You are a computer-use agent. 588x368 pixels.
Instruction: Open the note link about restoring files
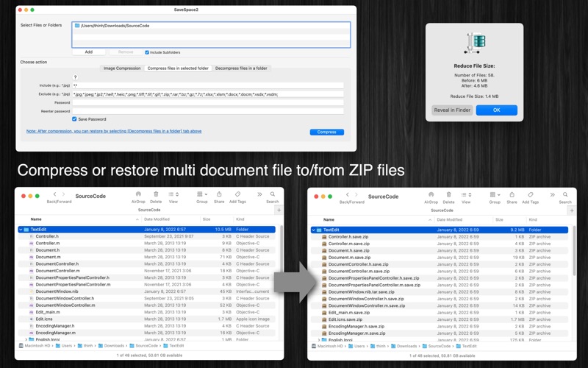pos(114,131)
